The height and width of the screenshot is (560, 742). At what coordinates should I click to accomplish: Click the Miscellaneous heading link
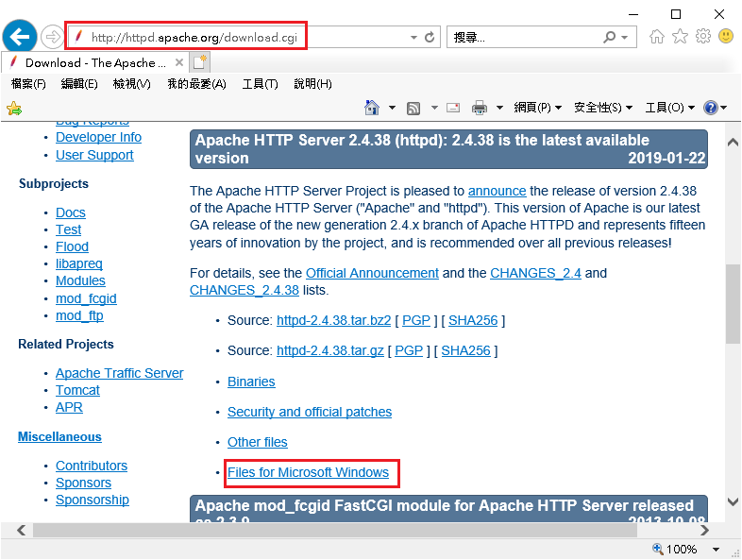(59, 437)
